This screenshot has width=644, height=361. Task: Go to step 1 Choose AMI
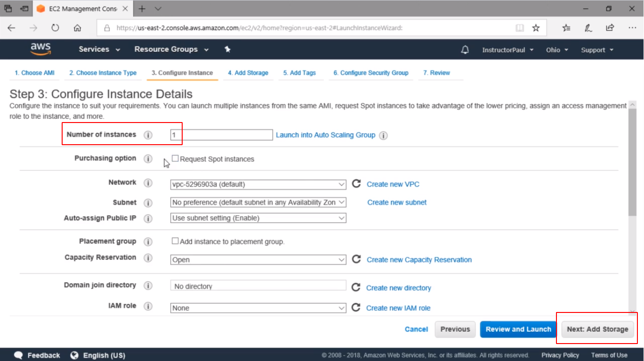tap(34, 73)
